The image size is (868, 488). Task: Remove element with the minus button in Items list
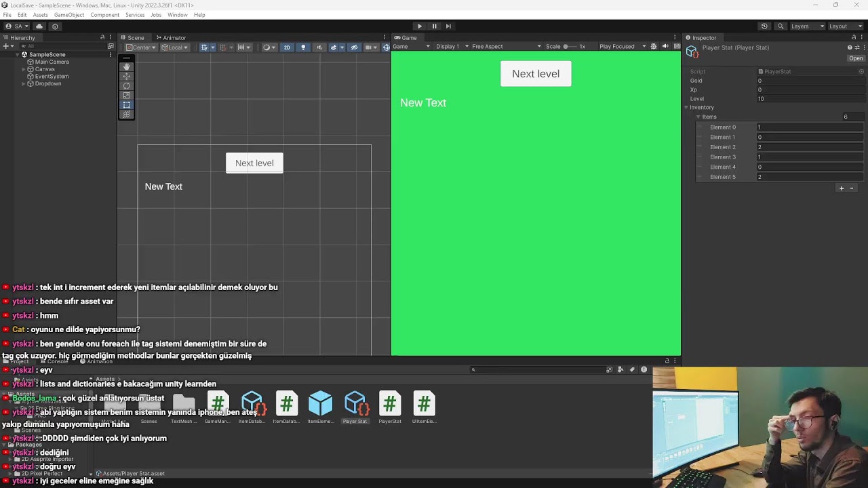[852, 188]
